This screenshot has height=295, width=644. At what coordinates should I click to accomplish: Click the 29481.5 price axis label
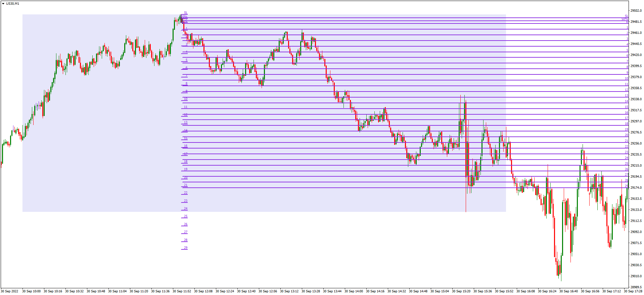tap(636, 22)
